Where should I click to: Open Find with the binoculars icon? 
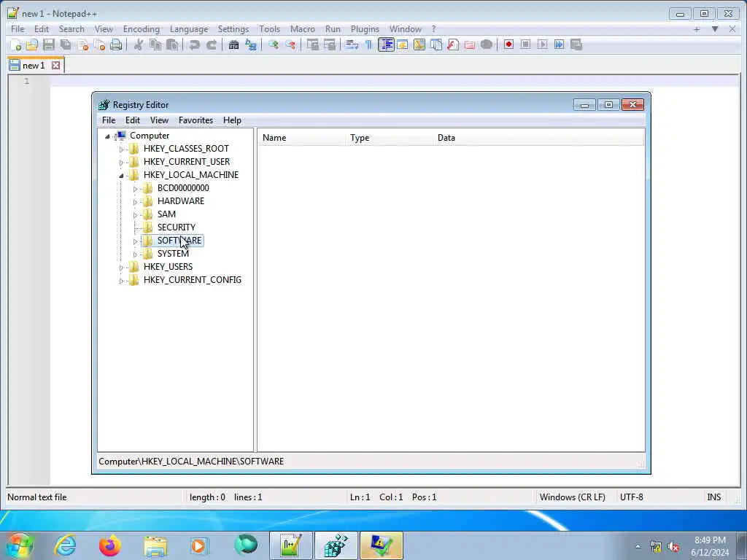click(233, 44)
